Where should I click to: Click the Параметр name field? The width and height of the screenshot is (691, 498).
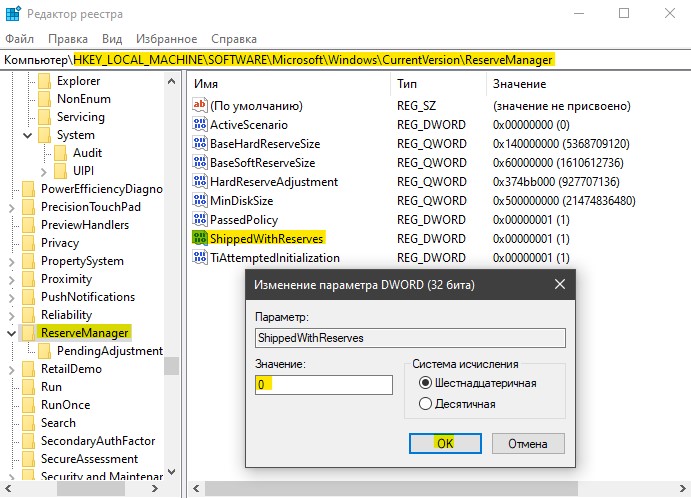tap(410, 338)
